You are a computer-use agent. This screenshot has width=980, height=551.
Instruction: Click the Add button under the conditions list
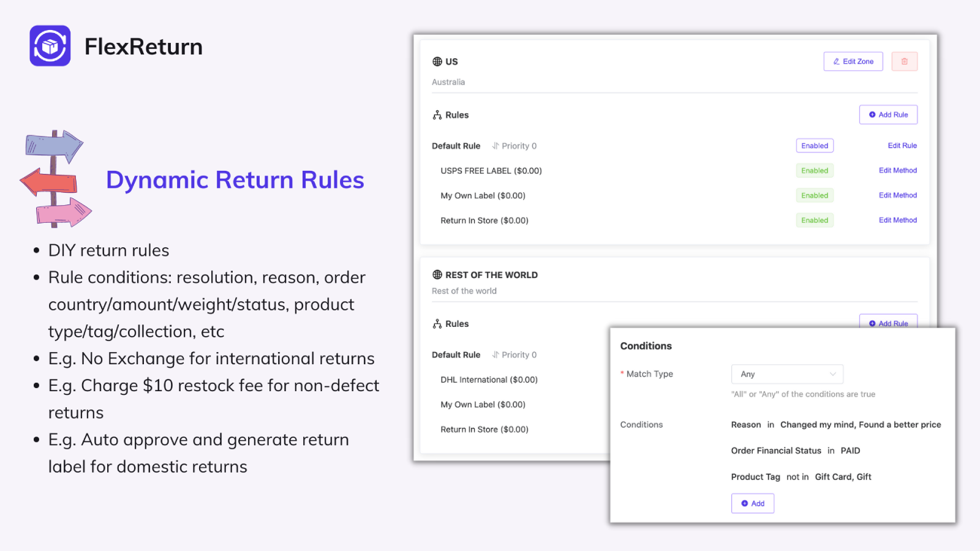point(752,503)
